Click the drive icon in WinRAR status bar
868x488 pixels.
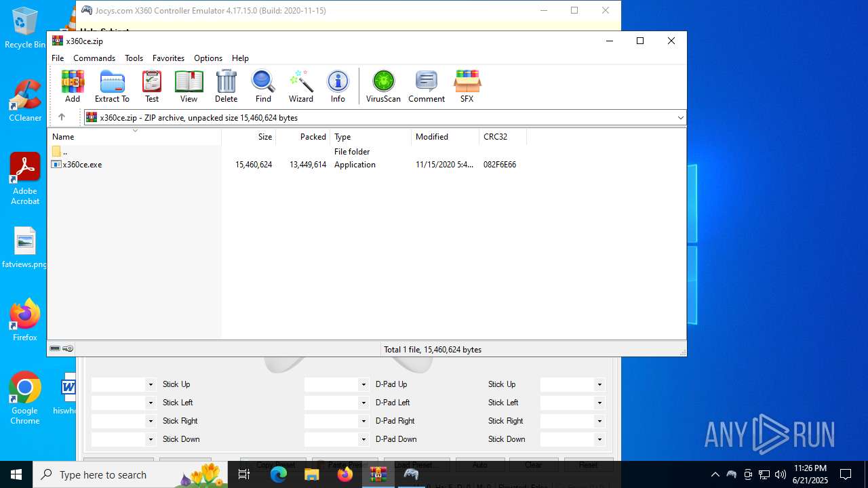click(55, 349)
